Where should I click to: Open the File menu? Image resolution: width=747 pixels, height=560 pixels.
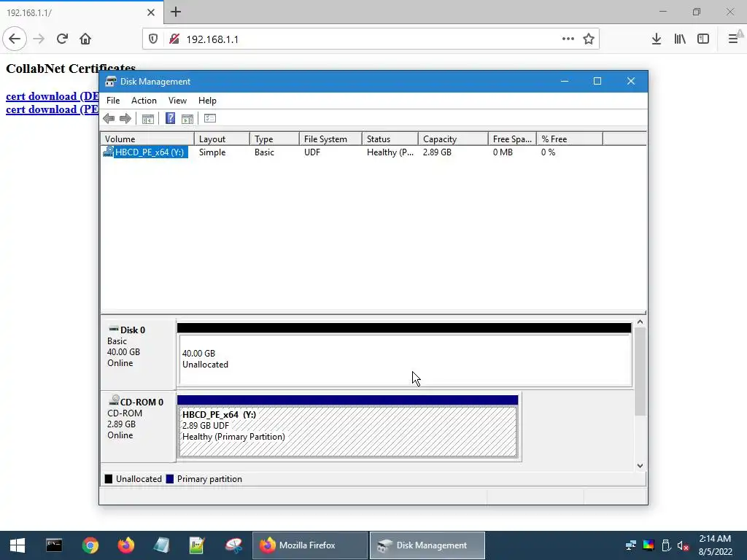pyautogui.click(x=113, y=101)
